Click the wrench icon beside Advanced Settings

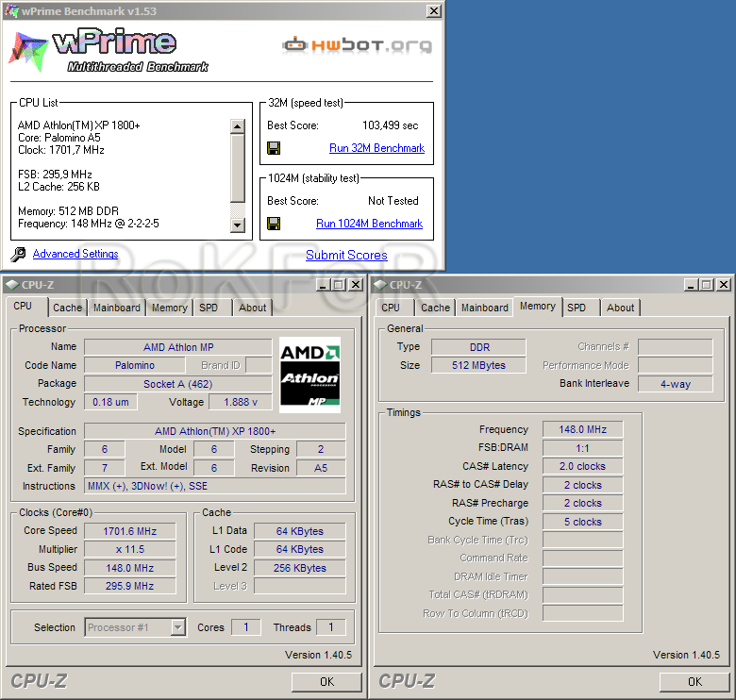pos(18,255)
